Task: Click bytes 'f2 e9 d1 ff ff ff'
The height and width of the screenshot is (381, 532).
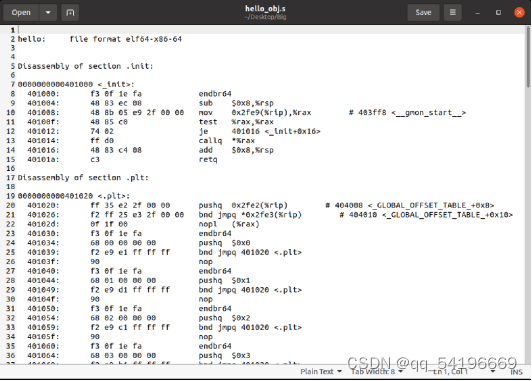Action: (x=130, y=290)
